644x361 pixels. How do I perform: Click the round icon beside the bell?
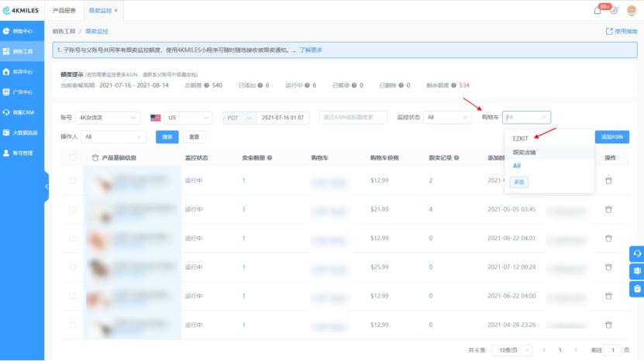pos(614,11)
